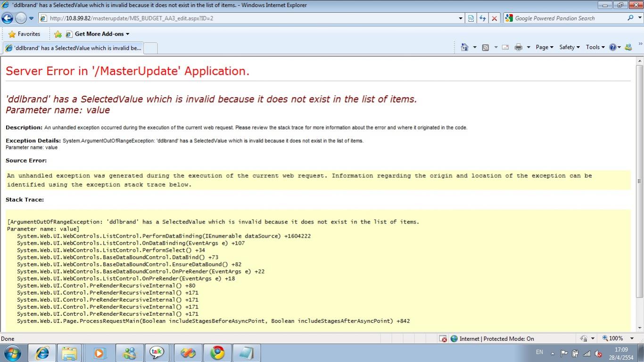Click the 17:09 system clock
The image size is (644, 362).
621,350
